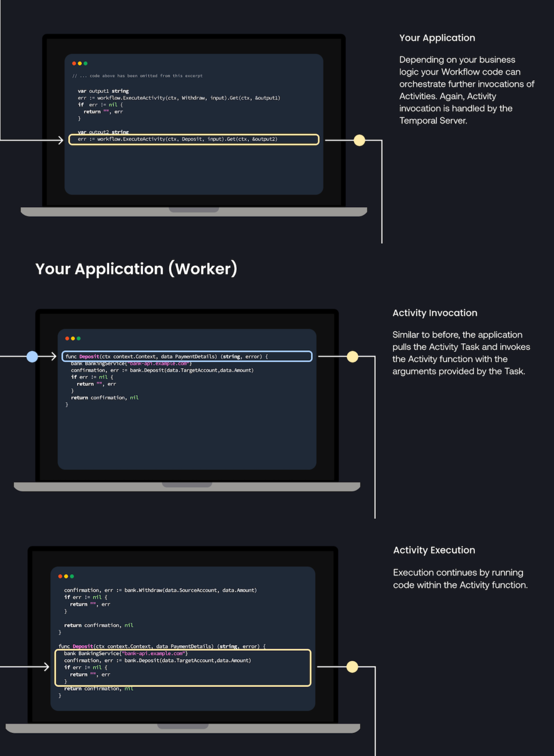Click the "Your Application (Worker)" section title

point(136,269)
